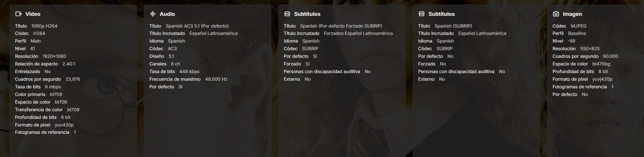Screen dimensions: 644x157
Task: Click the 48.000 Hz sample rate value
Action: point(216,79)
